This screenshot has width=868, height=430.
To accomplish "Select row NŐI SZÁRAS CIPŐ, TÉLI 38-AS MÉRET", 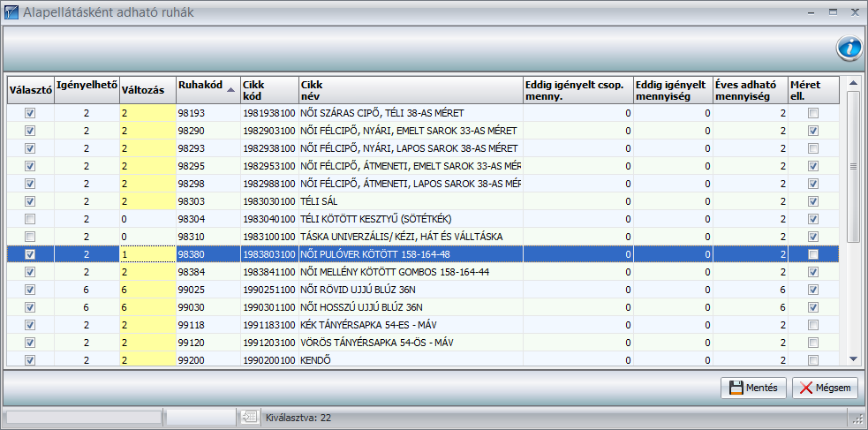I will pos(423,113).
